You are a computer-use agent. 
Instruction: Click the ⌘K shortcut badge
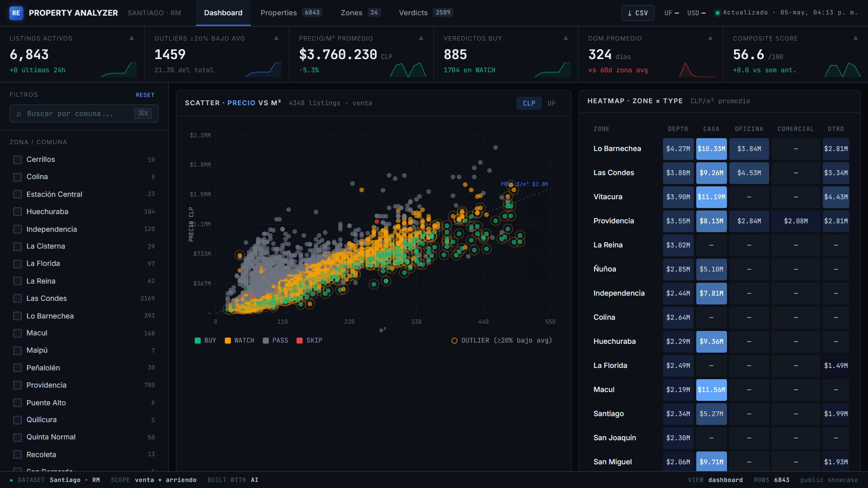(x=143, y=113)
